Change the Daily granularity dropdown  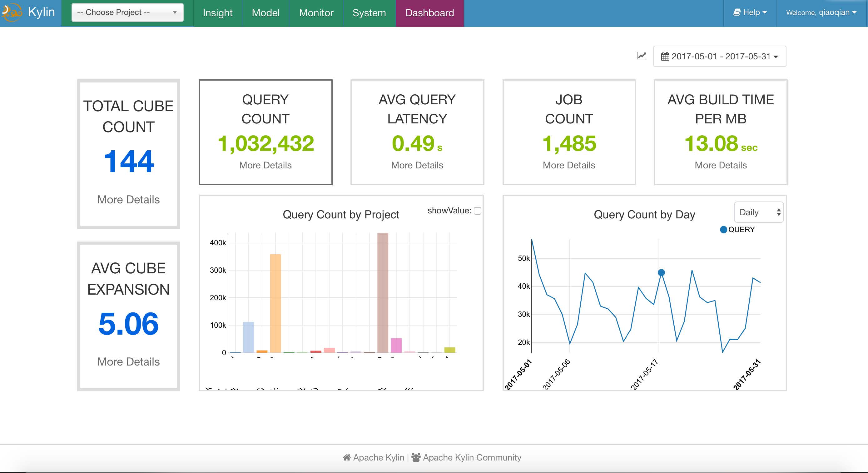coord(758,212)
